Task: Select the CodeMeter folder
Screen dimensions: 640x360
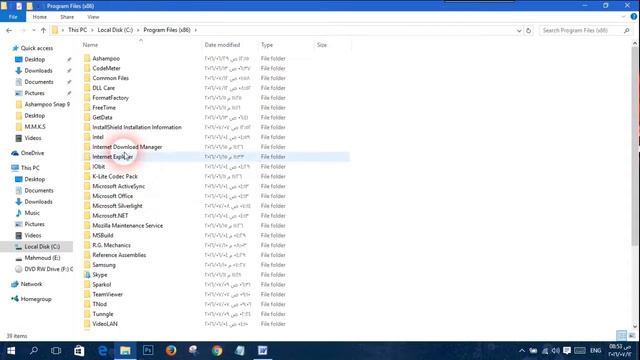Action: click(107, 68)
